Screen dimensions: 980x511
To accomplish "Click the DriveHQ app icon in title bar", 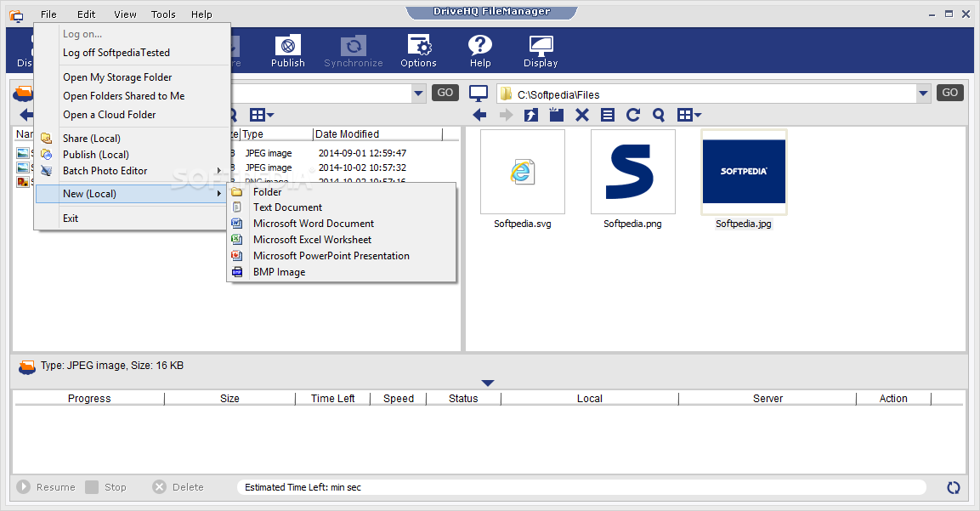I will point(16,15).
